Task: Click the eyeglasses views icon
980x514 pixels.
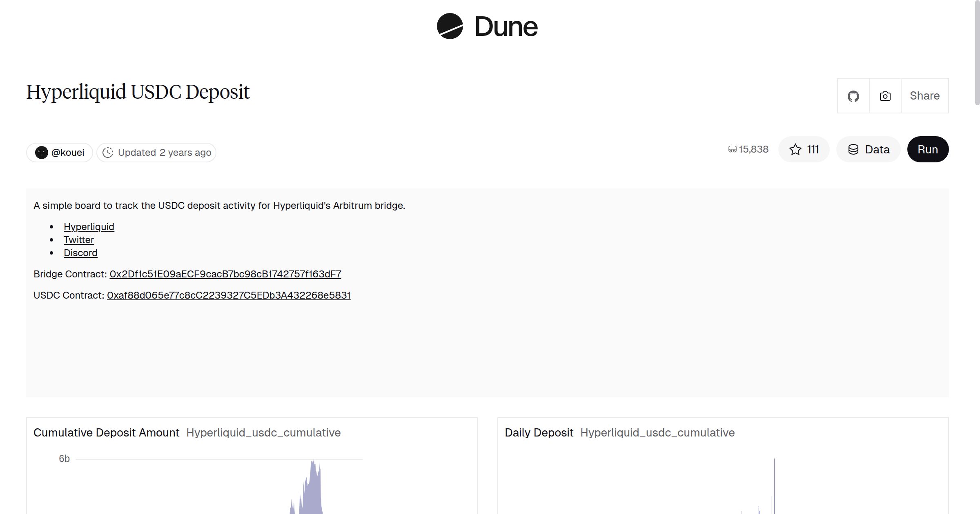Action: 732,149
